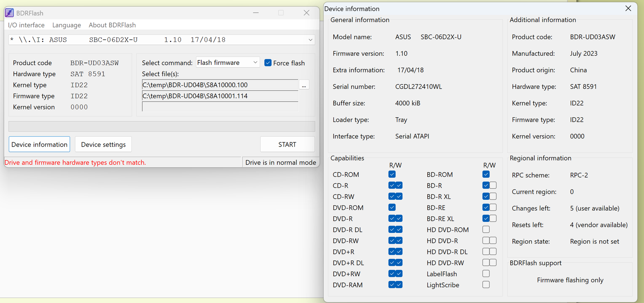Click the firmware version '1.10' value
Screen dimensions: 644x303
401,53
